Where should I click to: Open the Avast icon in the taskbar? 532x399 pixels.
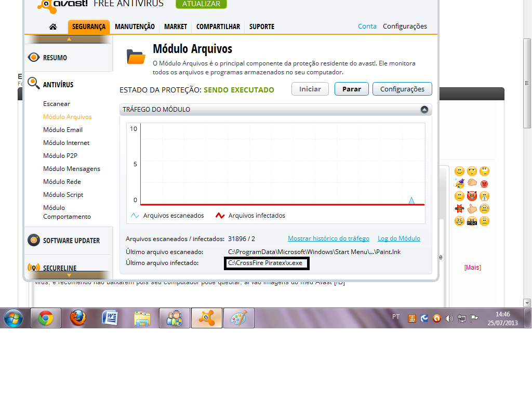point(207,317)
